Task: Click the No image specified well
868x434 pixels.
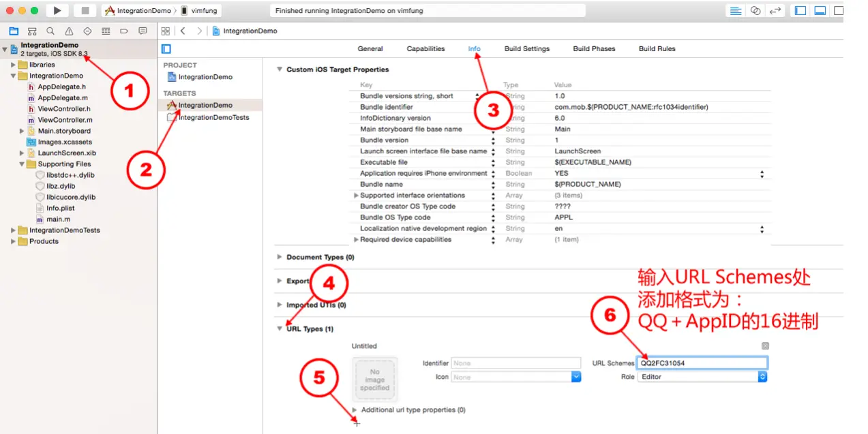Action: point(374,379)
